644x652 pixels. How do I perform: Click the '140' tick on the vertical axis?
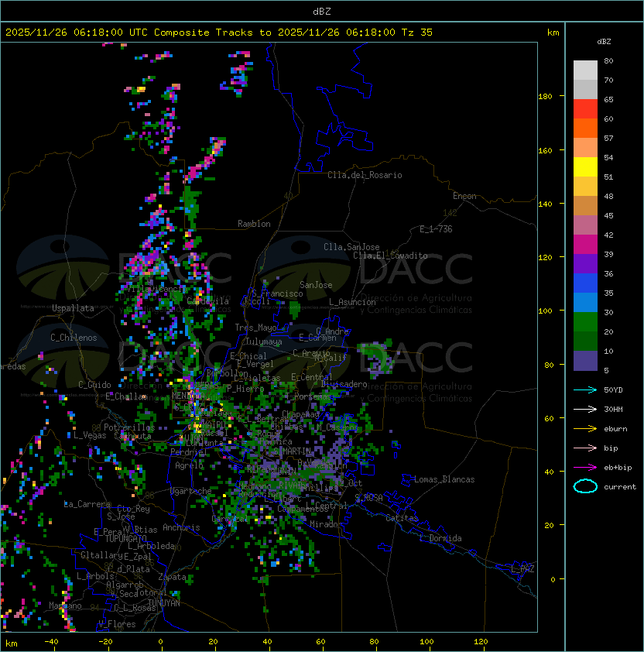click(x=545, y=204)
